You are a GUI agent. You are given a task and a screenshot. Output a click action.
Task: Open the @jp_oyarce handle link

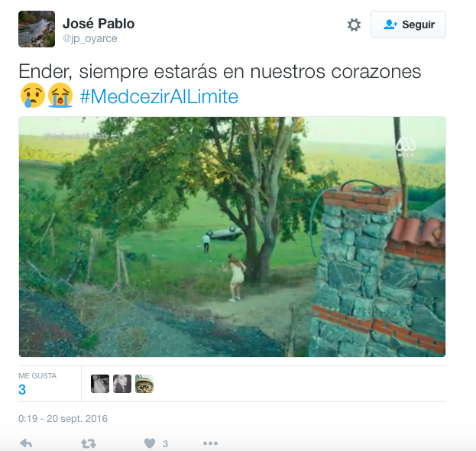tap(90, 38)
